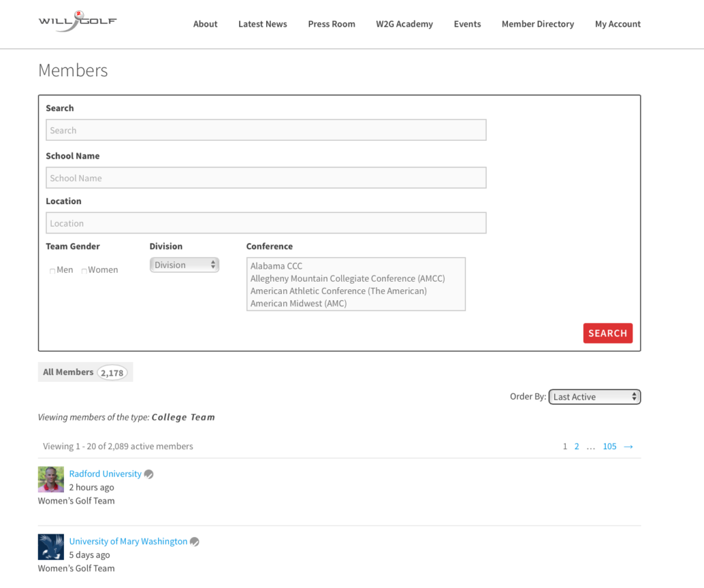This screenshot has width=704, height=588.
Task: Open the Radford University link
Action: click(105, 474)
